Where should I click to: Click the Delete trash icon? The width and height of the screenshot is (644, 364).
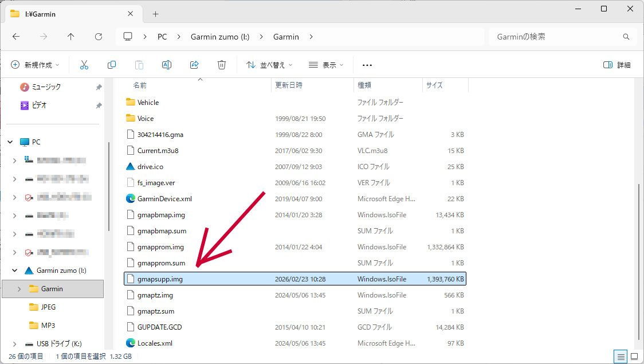pyautogui.click(x=222, y=65)
